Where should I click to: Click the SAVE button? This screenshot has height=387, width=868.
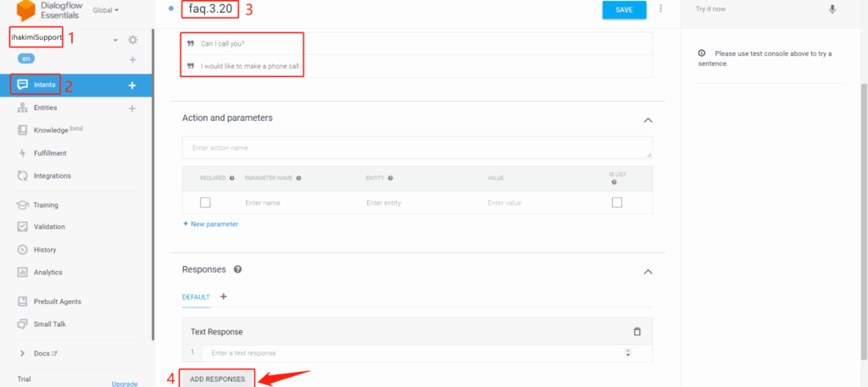coord(624,9)
